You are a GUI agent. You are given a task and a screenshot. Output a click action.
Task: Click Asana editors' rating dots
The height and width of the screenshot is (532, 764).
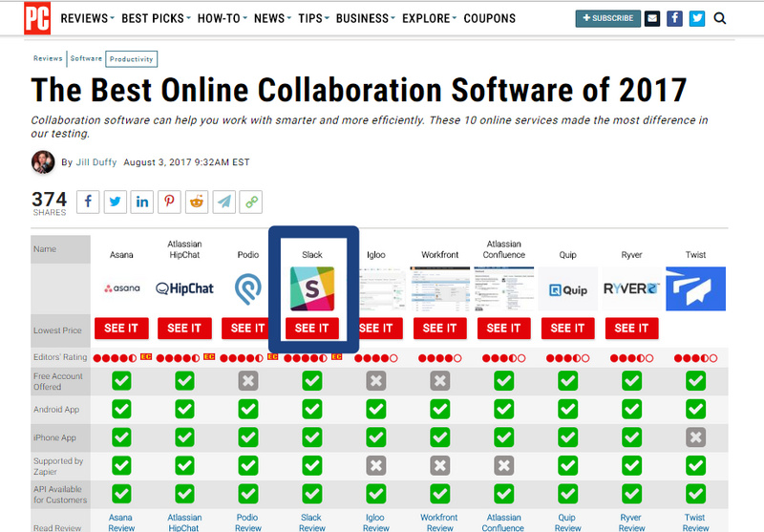[x=115, y=358]
